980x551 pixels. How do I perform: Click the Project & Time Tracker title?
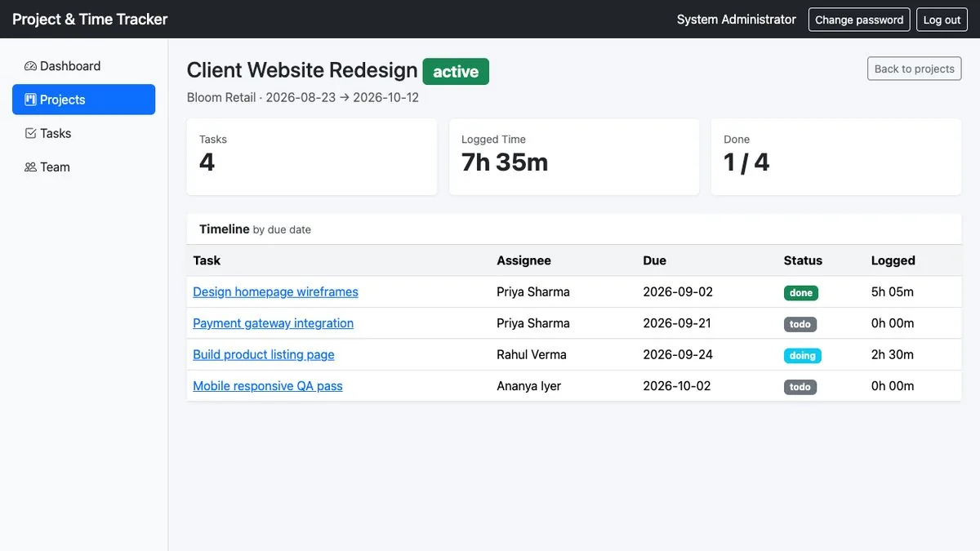90,19
